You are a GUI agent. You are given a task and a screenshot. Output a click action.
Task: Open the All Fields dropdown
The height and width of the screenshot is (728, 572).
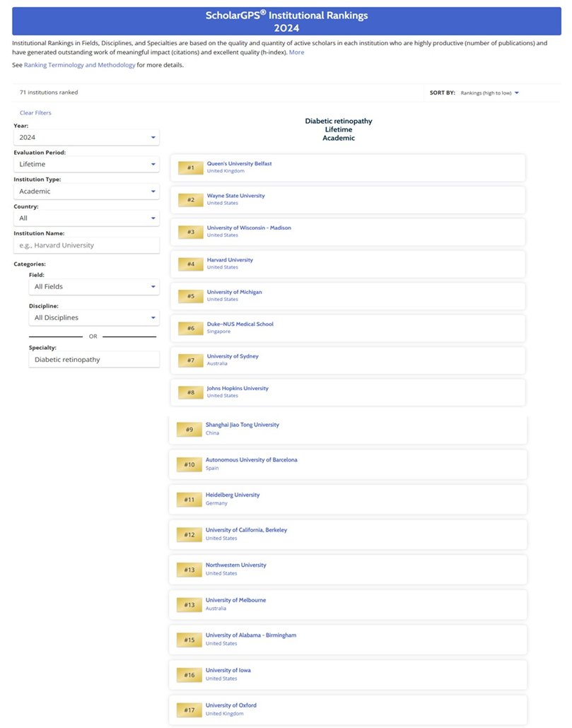tap(94, 287)
